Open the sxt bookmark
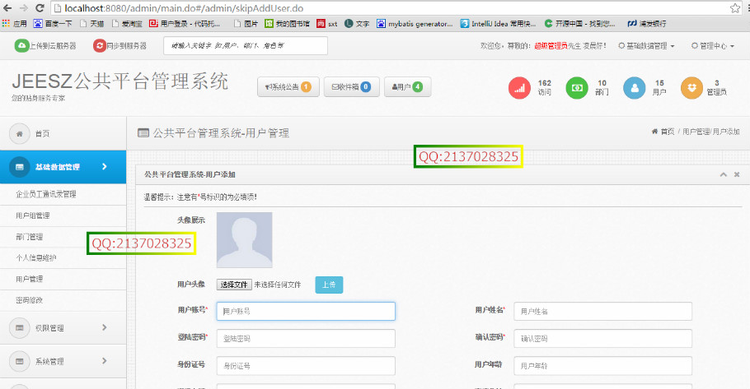The height and width of the screenshot is (389, 750). (327, 23)
